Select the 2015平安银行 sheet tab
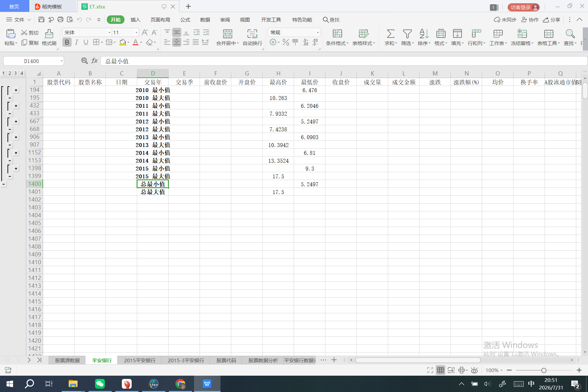 pos(140,360)
